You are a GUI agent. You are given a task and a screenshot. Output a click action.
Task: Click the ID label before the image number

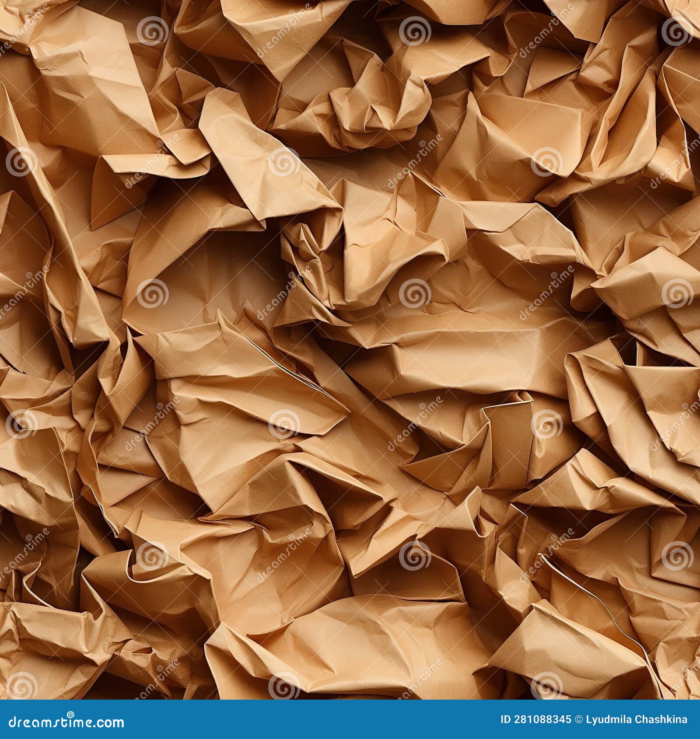point(506,719)
